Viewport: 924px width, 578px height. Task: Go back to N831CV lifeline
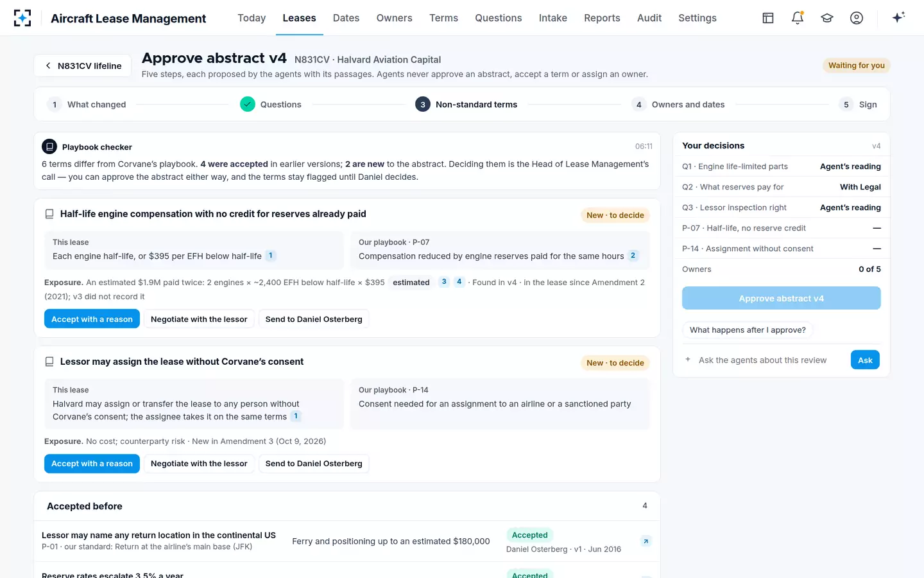tap(83, 66)
